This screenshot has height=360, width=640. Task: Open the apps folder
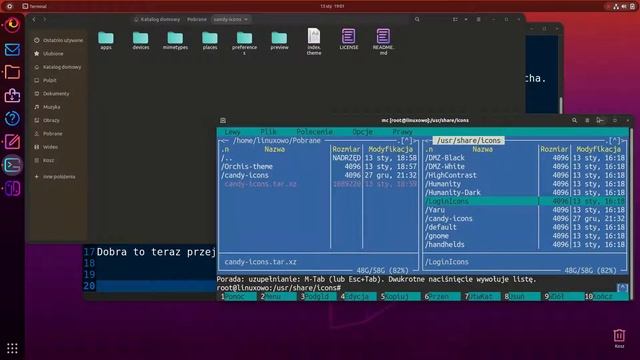[x=106, y=40]
